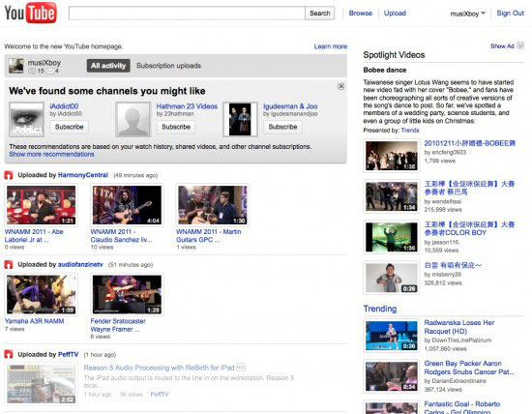Open Green Bay Packer Aaron Rodgers title
This screenshot has height=414, width=532.
pos(469,368)
